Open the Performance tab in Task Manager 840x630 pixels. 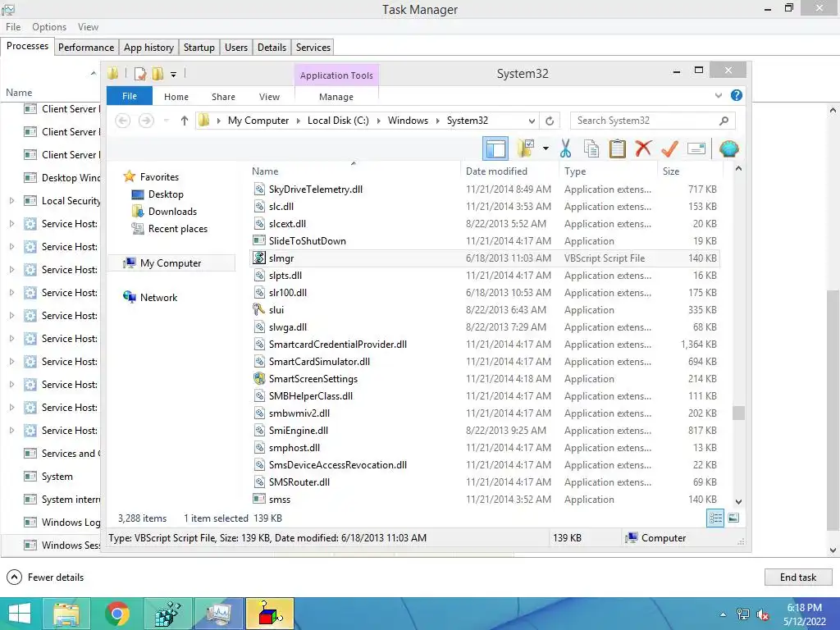(x=85, y=47)
